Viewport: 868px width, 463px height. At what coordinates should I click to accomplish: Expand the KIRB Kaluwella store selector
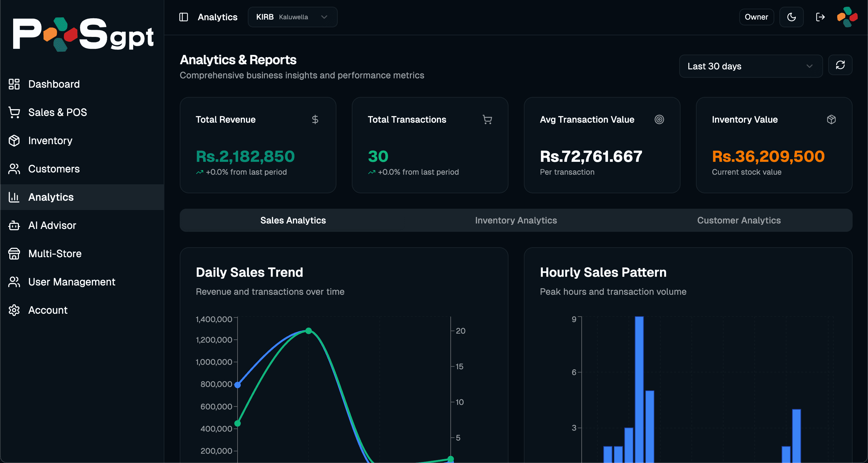click(292, 17)
